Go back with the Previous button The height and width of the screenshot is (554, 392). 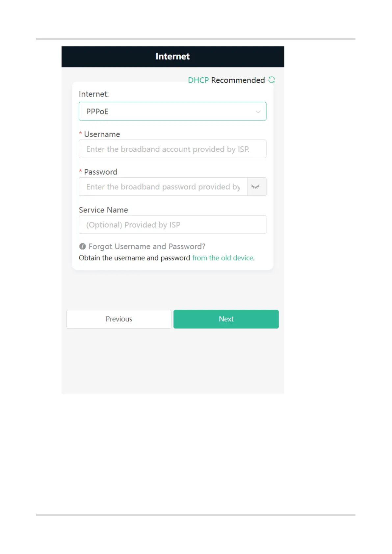pyautogui.click(x=119, y=319)
